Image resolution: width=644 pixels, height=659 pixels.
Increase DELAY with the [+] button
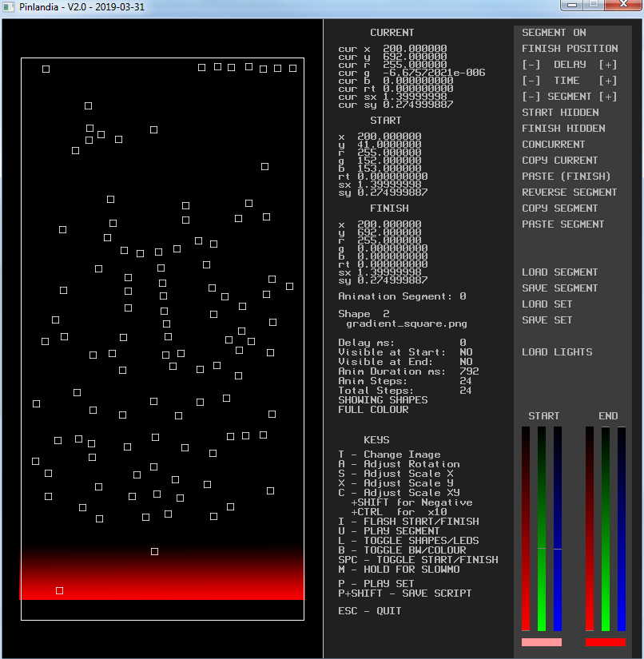pos(607,65)
